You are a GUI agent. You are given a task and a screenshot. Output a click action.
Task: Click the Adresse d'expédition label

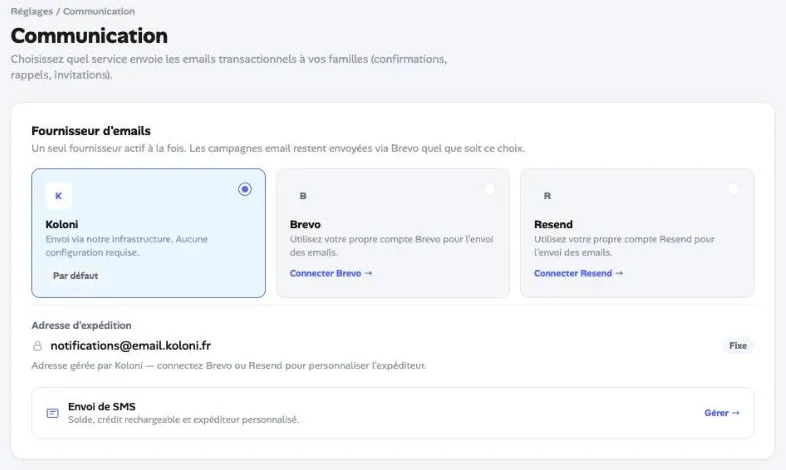pyautogui.click(x=81, y=325)
